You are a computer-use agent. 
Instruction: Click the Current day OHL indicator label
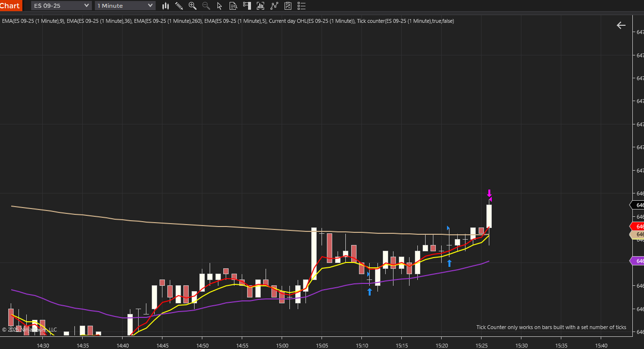(311, 21)
